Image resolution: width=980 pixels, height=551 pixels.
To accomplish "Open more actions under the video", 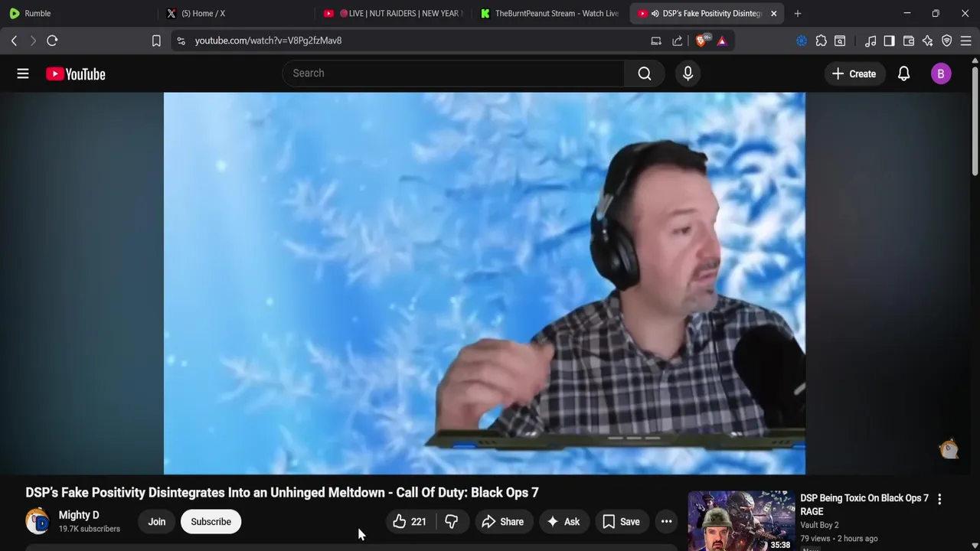I will click(667, 522).
